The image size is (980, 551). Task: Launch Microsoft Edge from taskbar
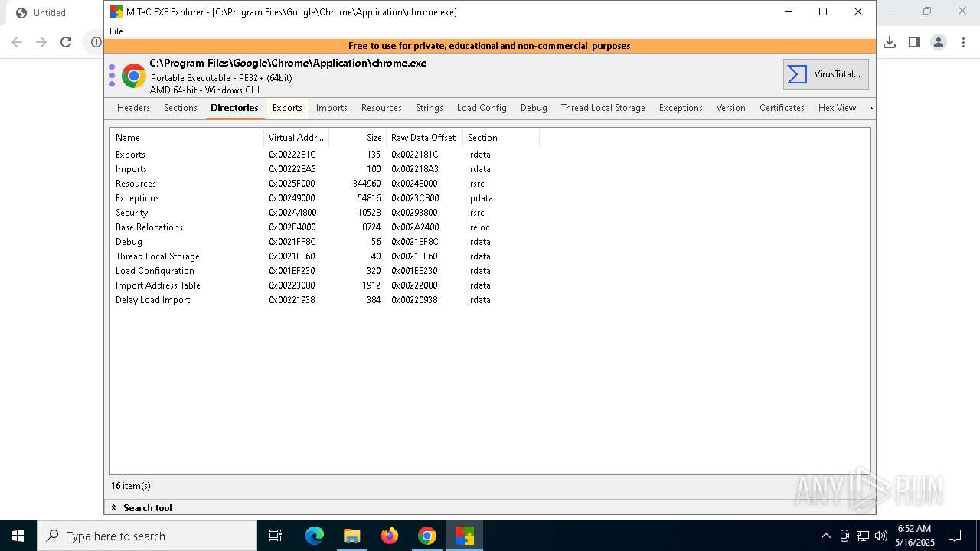pos(315,536)
